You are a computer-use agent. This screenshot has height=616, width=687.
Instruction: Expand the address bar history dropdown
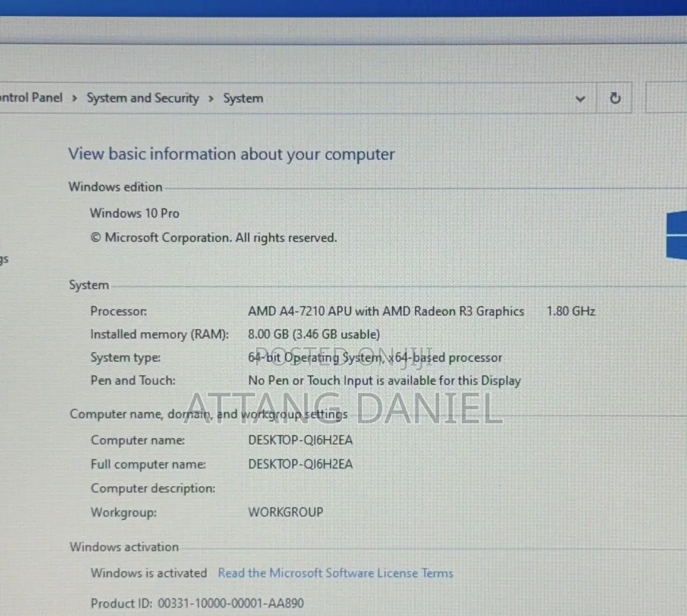tap(580, 99)
